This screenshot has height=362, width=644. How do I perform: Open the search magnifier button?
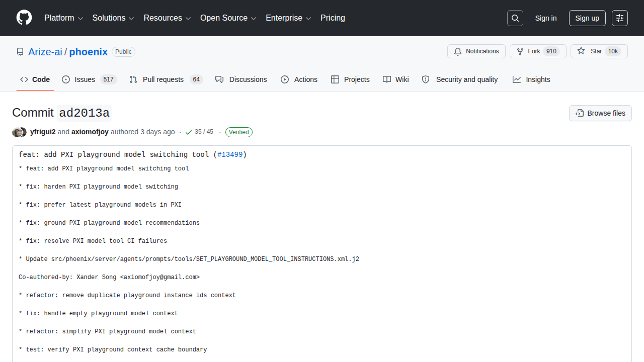coord(515,18)
